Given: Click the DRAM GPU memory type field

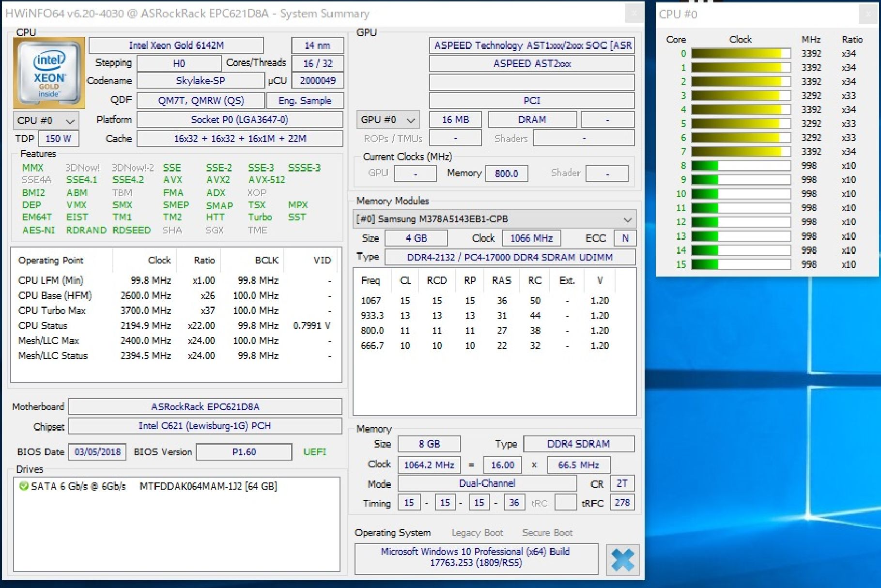Looking at the screenshot, I should click(532, 119).
